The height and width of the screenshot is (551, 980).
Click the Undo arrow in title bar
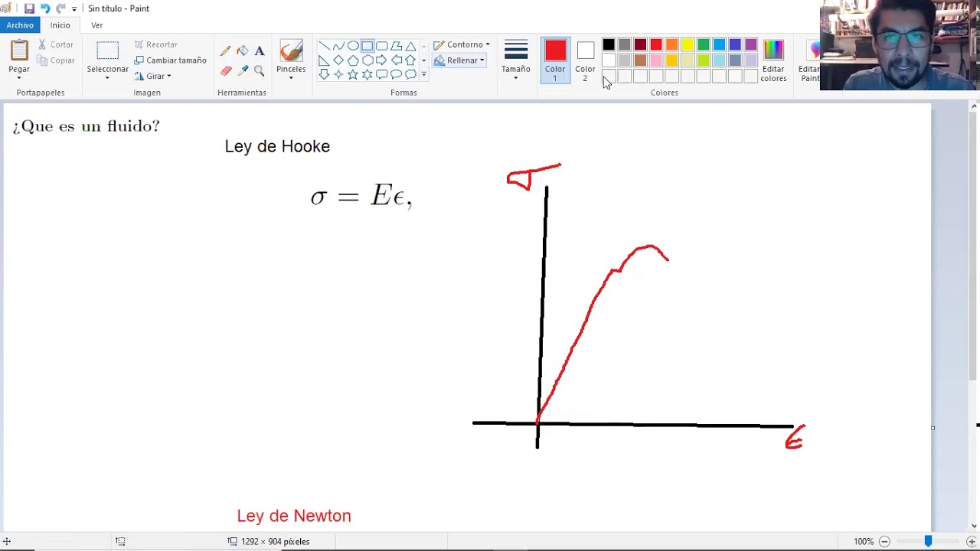click(x=45, y=8)
